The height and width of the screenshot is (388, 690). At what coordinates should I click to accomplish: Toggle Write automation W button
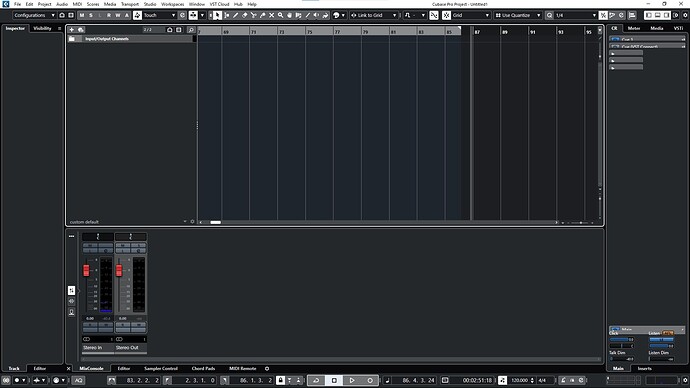click(x=118, y=15)
